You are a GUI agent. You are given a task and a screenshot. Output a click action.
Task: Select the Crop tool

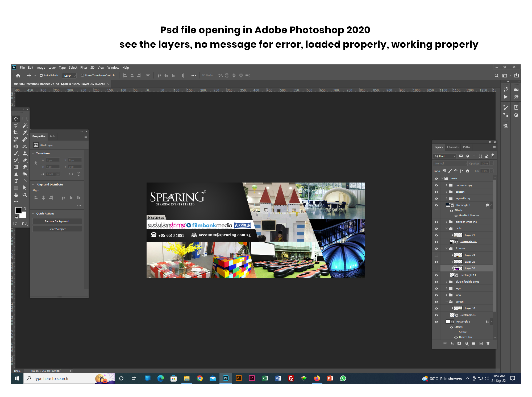(16, 133)
